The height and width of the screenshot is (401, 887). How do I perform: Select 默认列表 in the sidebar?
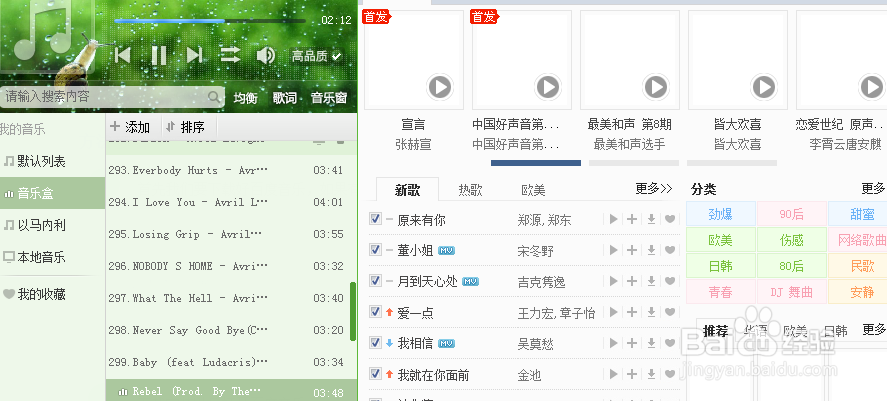pos(53,161)
